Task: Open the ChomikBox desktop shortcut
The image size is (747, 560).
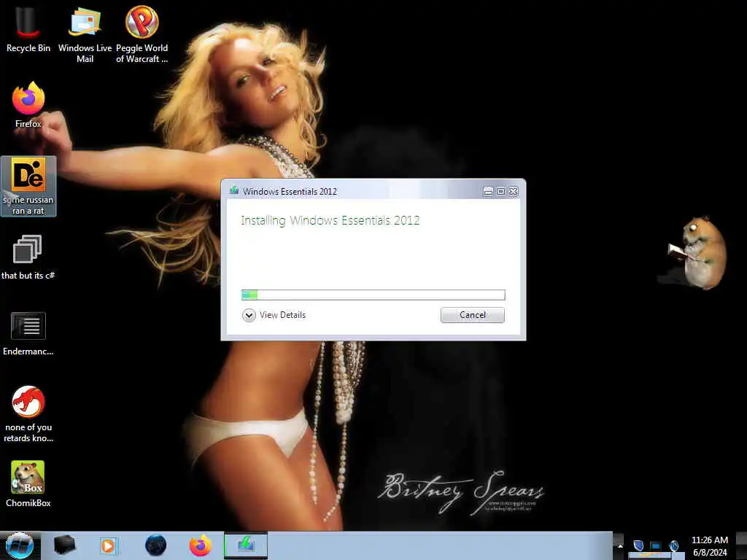Action: 28,484
